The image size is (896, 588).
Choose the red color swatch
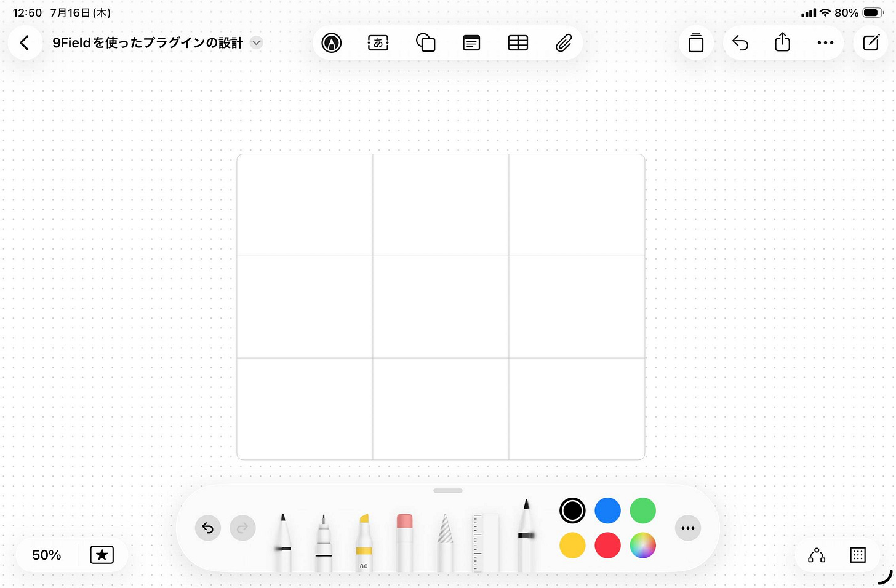point(607,546)
